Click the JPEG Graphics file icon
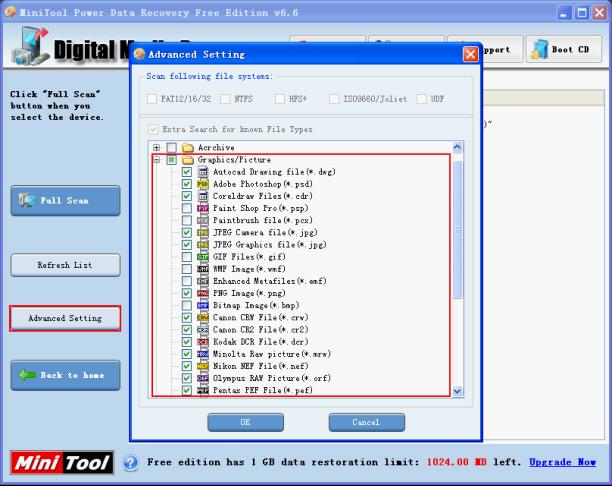 tap(203, 245)
